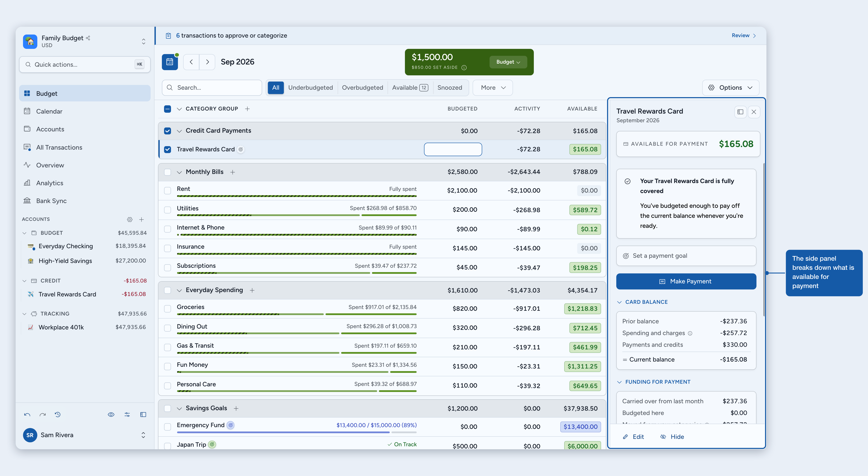This screenshot has width=868, height=476.
Task: Select the Overbudgeted filter tab
Action: click(362, 88)
